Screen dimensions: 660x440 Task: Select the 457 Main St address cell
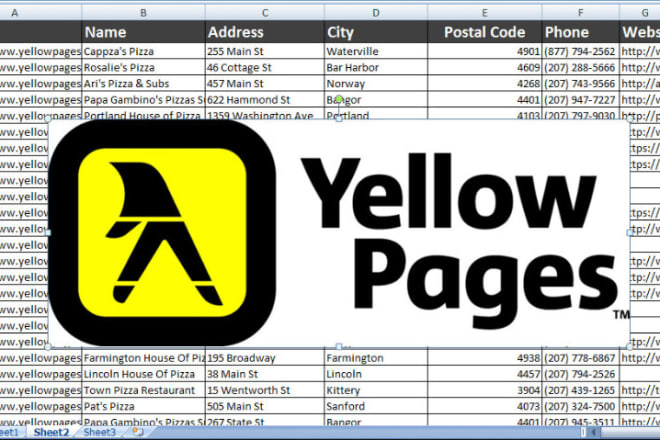pyautogui.click(x=265, y=83)
